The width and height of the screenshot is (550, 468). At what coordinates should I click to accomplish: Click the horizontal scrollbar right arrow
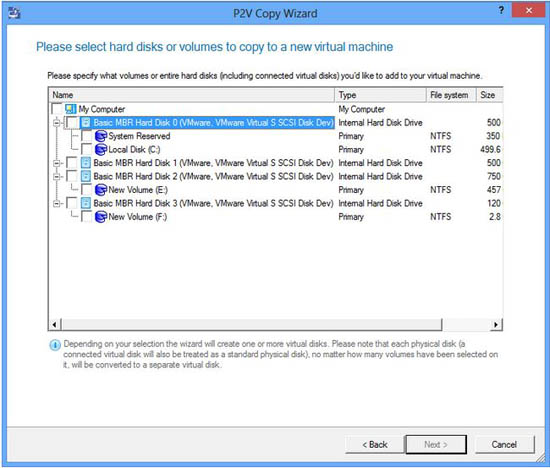[496, 325]
